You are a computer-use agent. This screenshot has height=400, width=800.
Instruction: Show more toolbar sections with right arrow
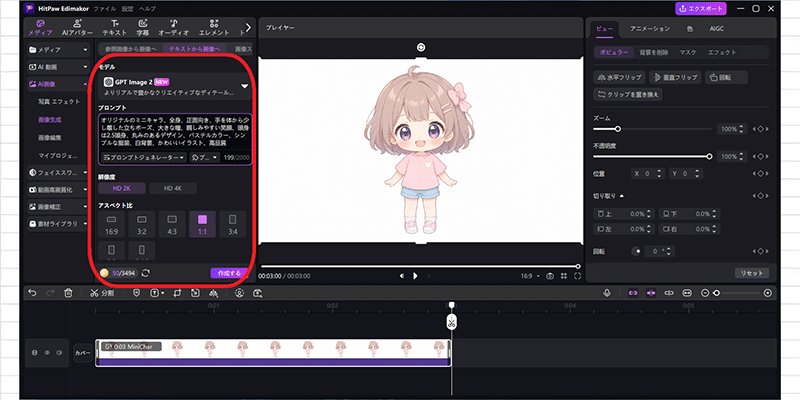[x=248, y=28]
